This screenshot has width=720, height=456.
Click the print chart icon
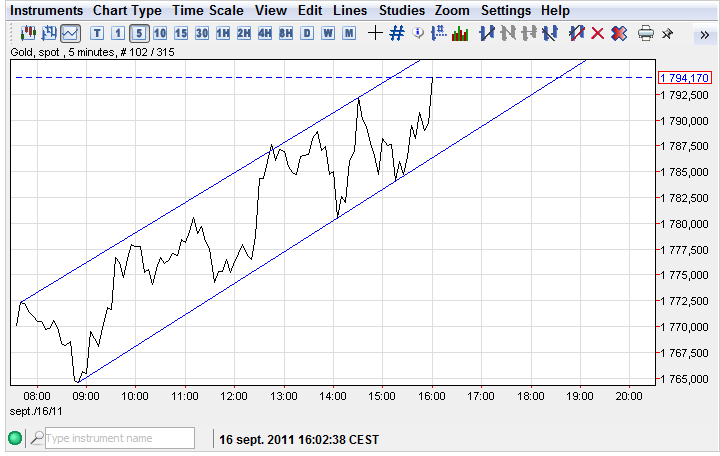click(x=646, y=33)
